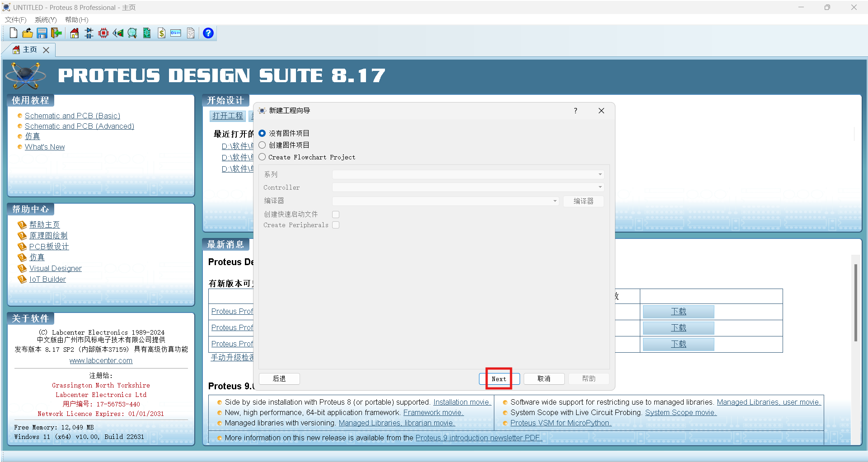Create a new project via toolbar icon
The height and width of the screenshot is (462, 868).
14,33
